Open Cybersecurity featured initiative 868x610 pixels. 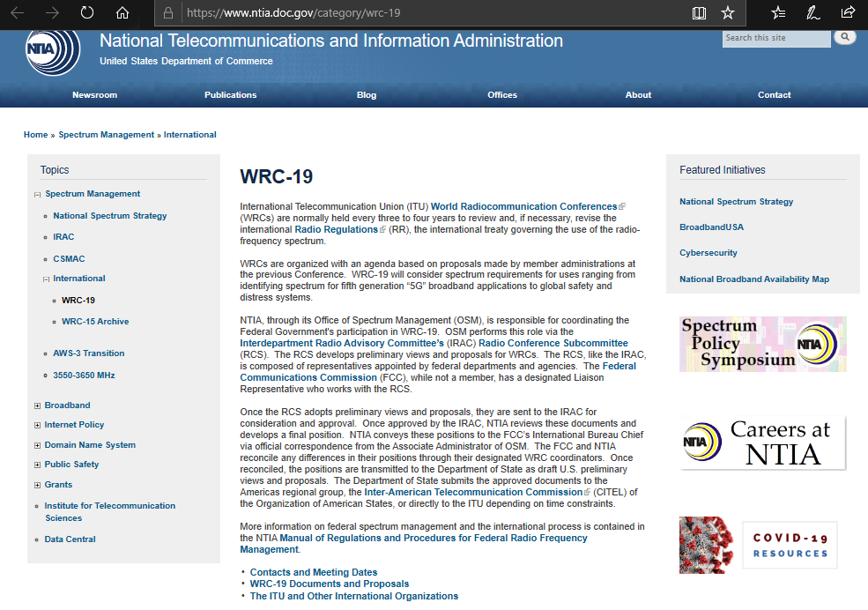708,252
